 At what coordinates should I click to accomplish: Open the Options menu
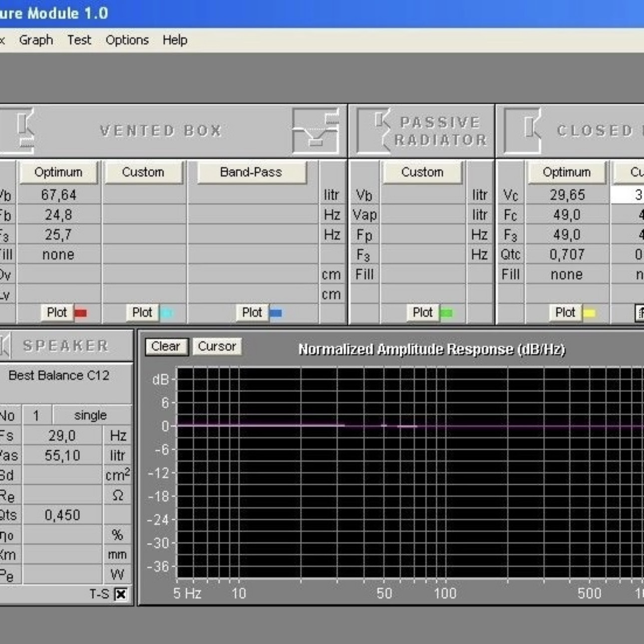pos(127,40)
